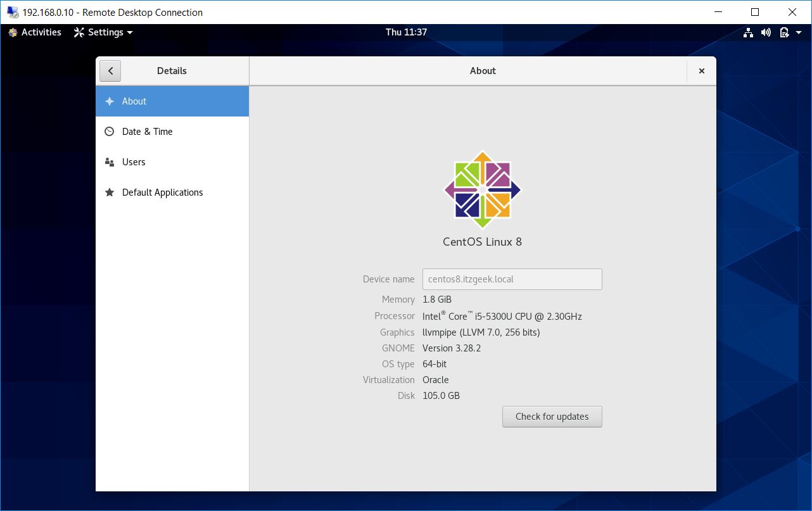Click the star icon beside Default Applications
The image size is (812, 511).
110,192
